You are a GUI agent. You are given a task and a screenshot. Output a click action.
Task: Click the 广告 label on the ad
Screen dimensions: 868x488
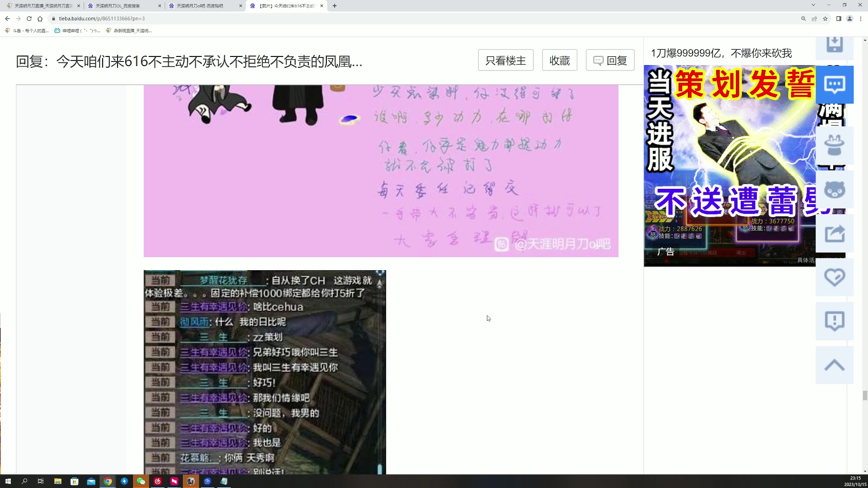(x=665, y=251)
